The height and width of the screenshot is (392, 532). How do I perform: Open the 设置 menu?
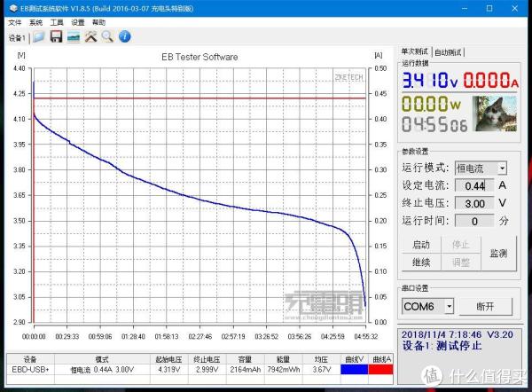pyautogui.click(x=78, y=22)
